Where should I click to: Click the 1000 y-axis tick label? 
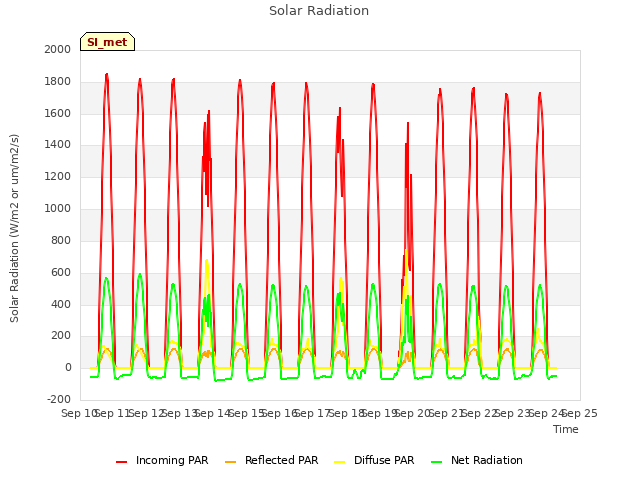point(58,209)
